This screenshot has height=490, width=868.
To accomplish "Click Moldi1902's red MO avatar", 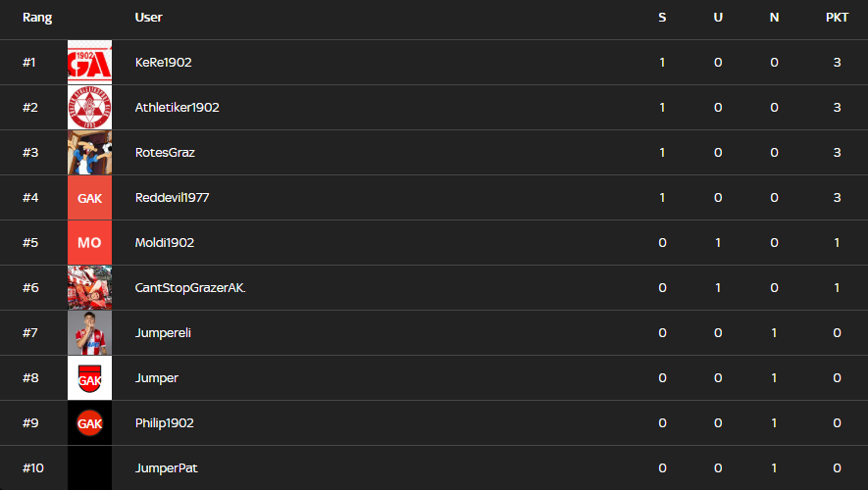I will click(89, 243).
